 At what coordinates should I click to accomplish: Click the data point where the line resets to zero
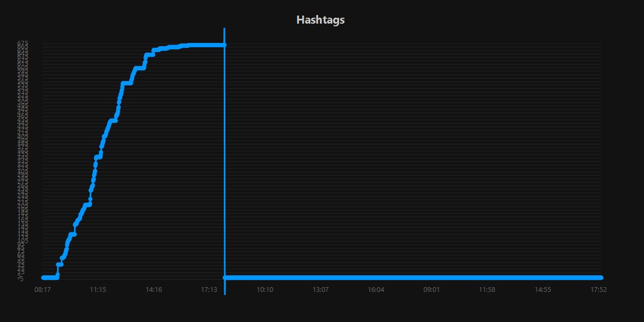pos(225,277)
